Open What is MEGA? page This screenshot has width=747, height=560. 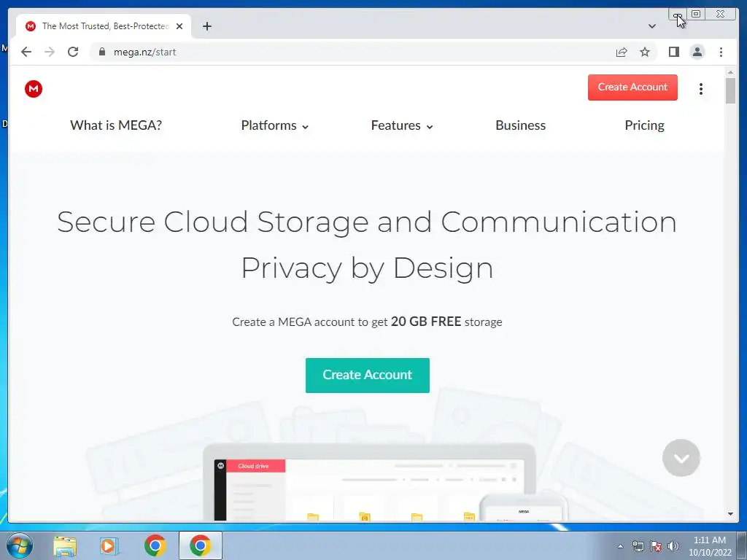(116, 125)
